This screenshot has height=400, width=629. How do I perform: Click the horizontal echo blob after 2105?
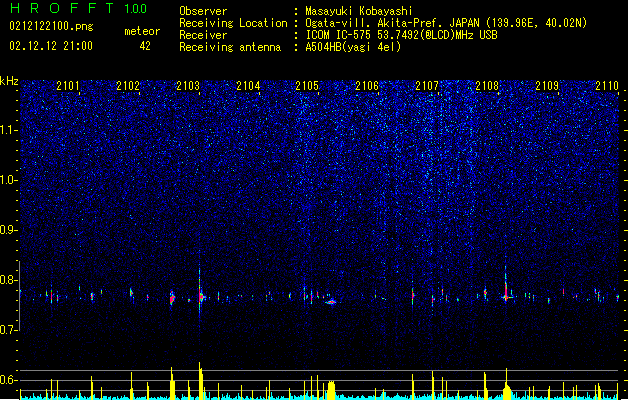(x=331, y=302)
